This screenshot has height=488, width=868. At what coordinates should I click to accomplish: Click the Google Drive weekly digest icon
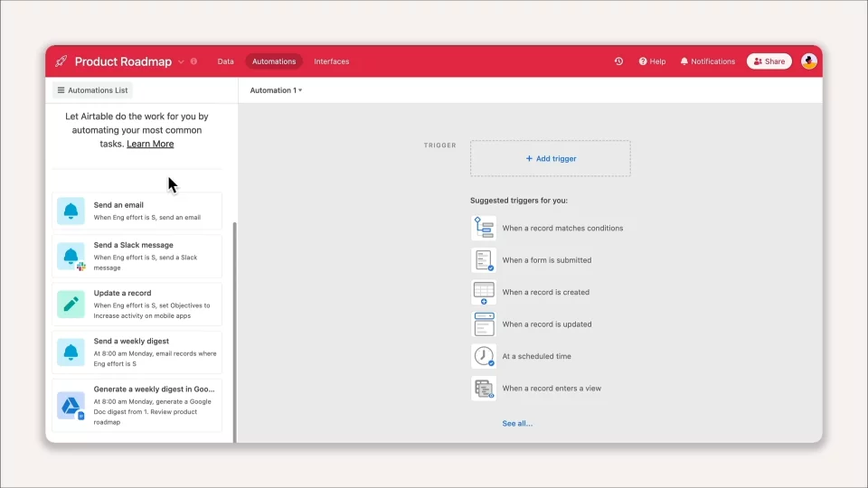coord(71,406)
